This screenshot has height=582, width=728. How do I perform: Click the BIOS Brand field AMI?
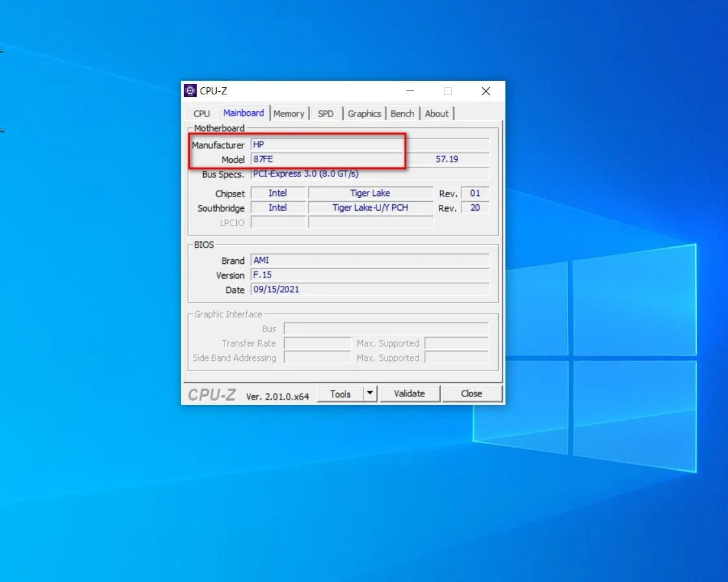(369, 261)
